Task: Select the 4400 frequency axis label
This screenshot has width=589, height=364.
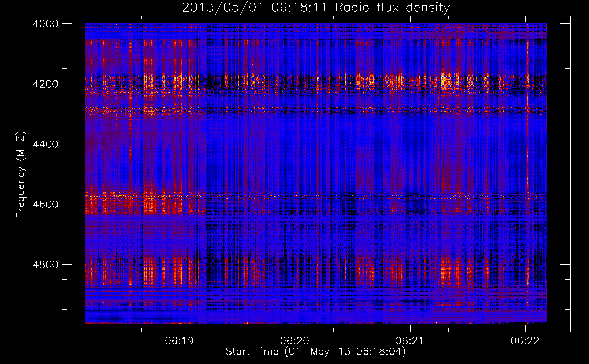Action: pyautogui.click(x=46, y=144)
